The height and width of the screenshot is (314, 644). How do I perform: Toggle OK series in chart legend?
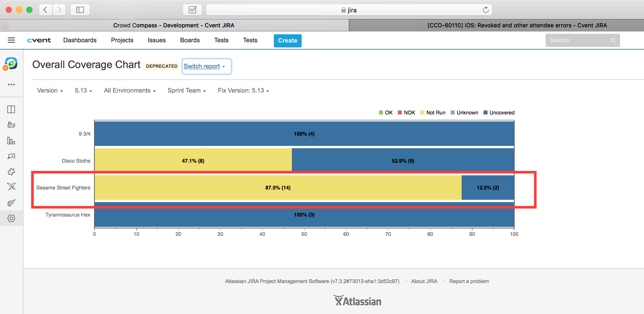coord(386,113)
